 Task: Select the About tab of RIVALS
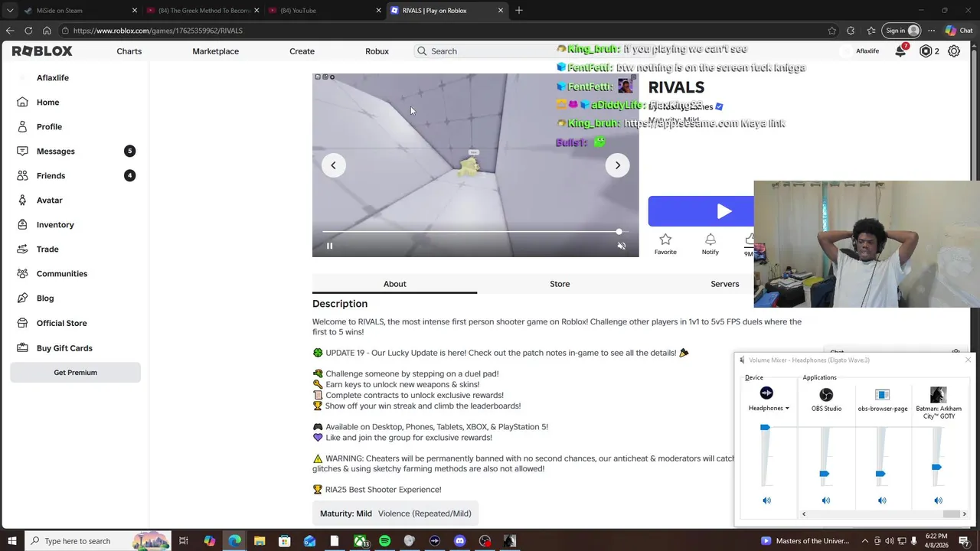(x=394, y=284)
